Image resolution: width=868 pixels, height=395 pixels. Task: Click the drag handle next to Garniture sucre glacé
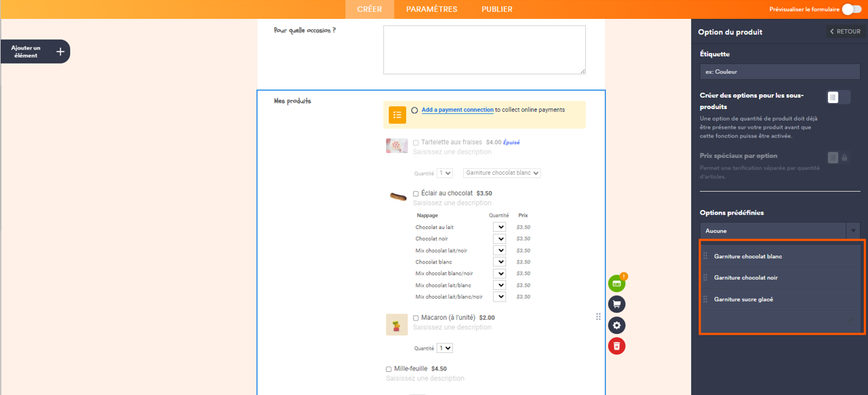click(705, 299)
